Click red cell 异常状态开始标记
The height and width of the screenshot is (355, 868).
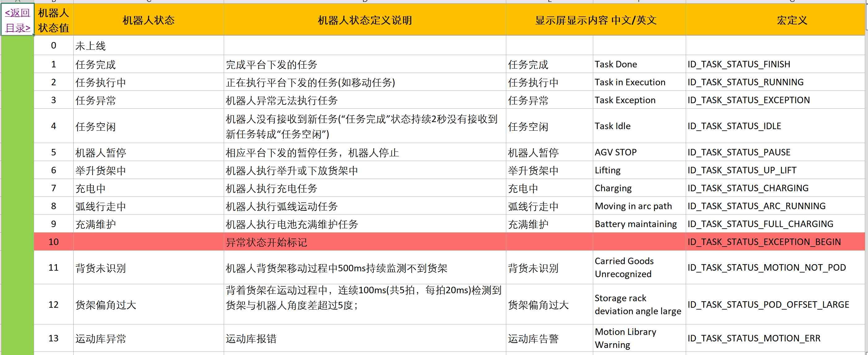[266, 242]
